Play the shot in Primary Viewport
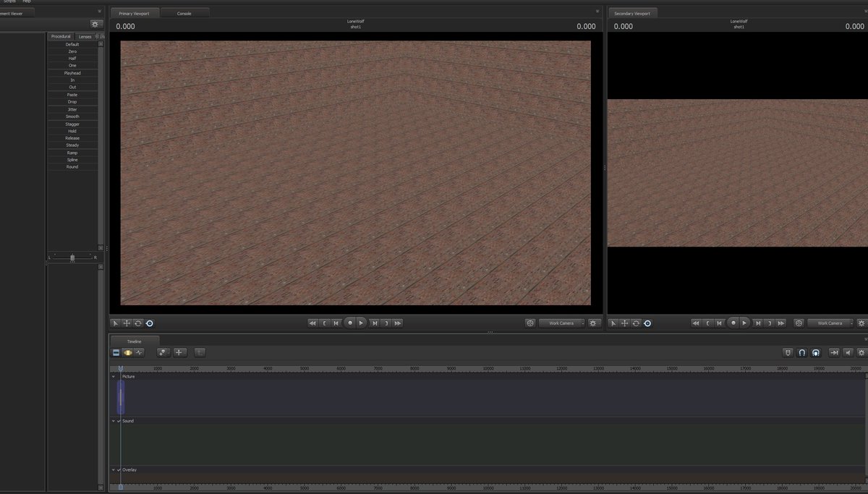Image resolution: width=868 pixels, height=494 pixels. [362, 323]
